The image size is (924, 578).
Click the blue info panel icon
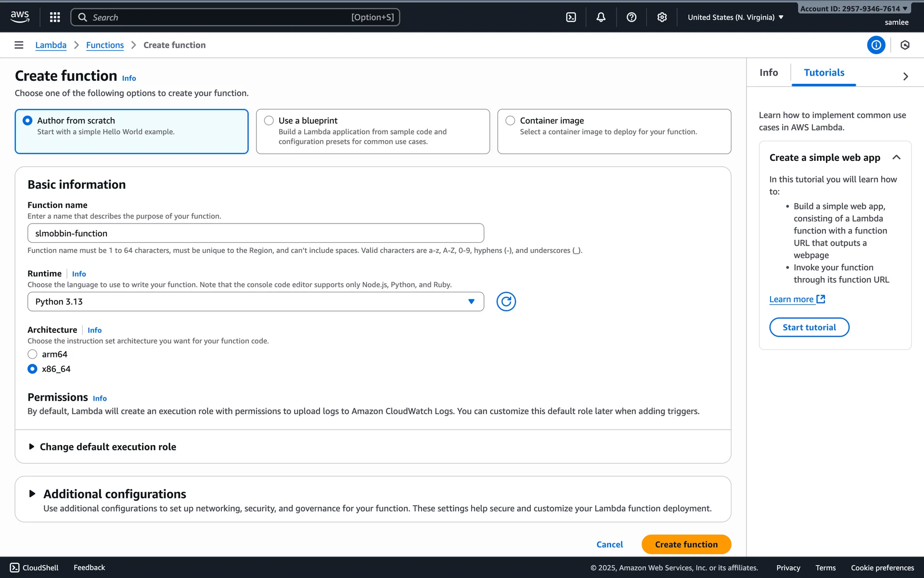coord(876,45)
